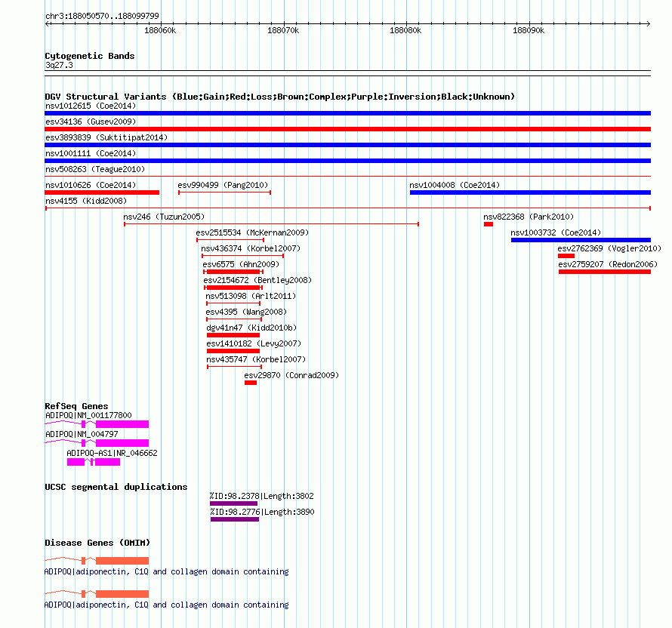Click the %ID:98.2378|Length:3802 duplication bar
672x628 pixels.
pyautogui.click(x=233, y=503)
